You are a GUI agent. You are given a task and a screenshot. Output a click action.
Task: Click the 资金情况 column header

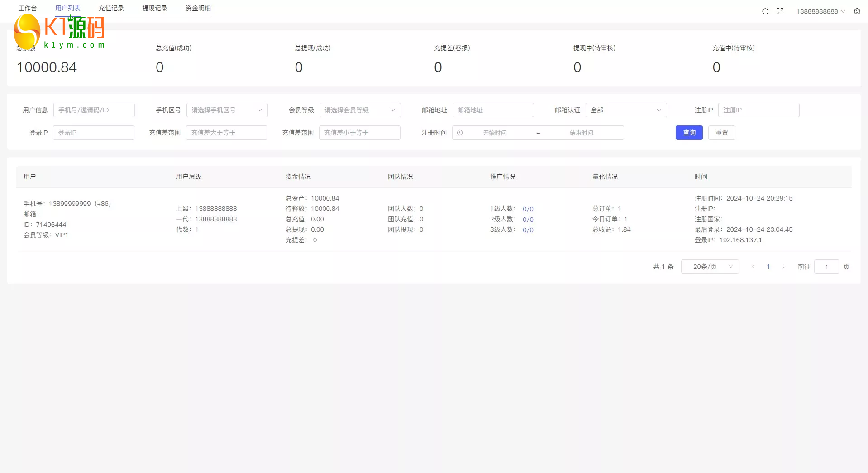tap(298, 177)
